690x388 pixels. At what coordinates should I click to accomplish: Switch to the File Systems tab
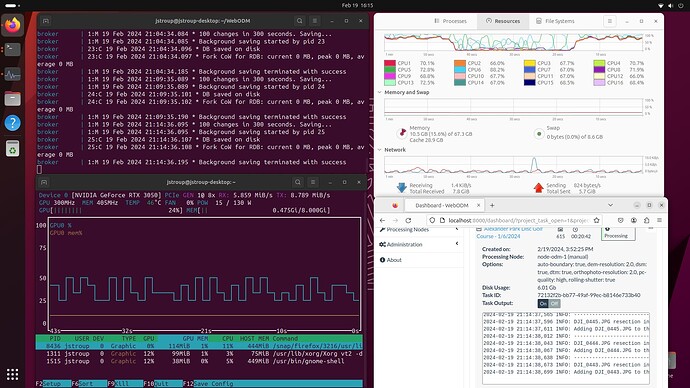click(x=555, y=21)
